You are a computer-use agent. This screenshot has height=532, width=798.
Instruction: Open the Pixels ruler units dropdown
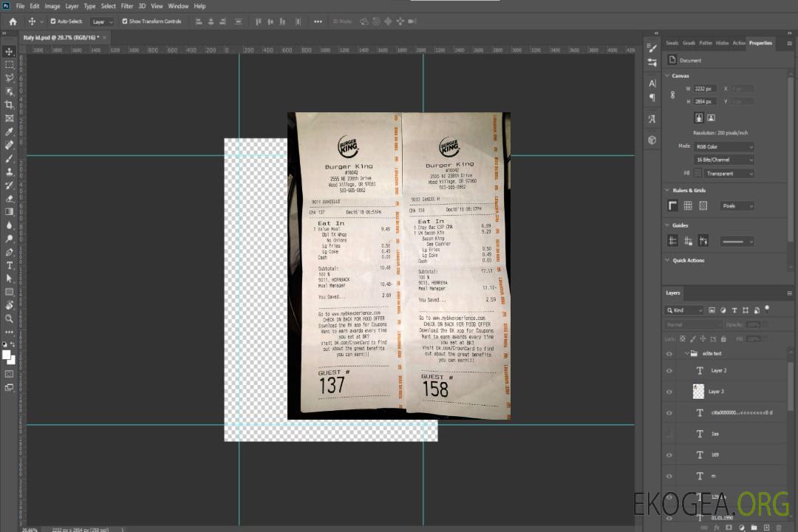point(737,205)
